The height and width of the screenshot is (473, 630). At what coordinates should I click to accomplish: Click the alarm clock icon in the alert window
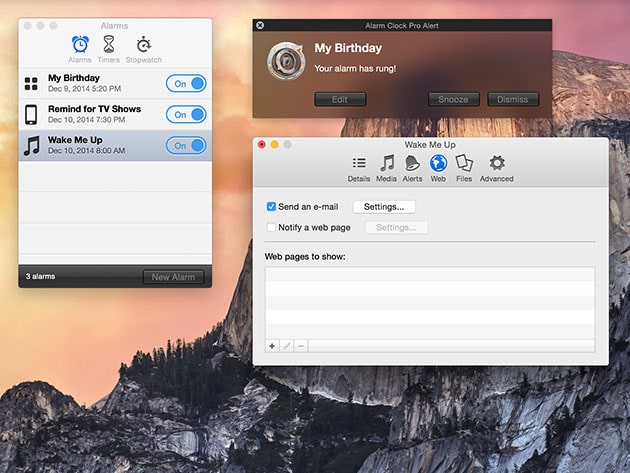286,61
